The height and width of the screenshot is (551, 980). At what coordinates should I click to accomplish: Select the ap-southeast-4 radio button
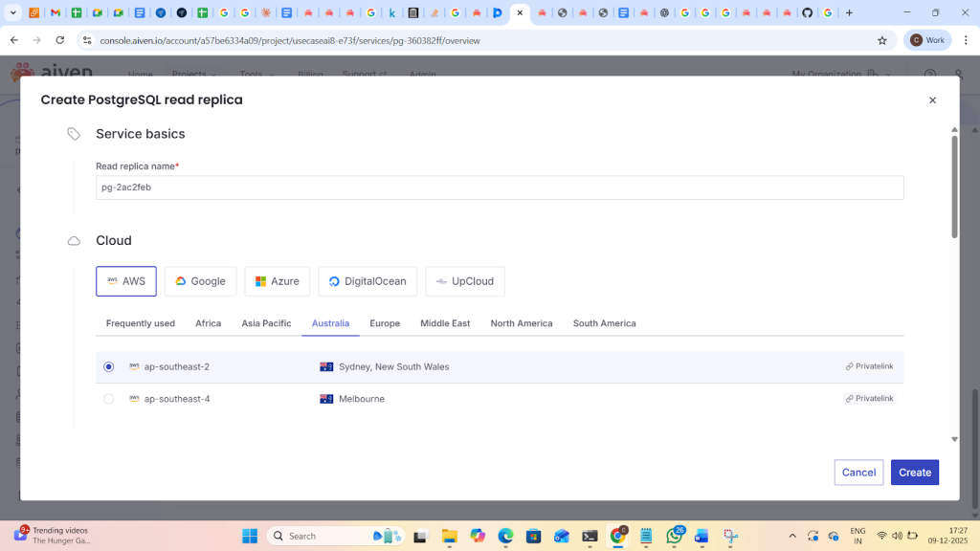coord(109,399)
